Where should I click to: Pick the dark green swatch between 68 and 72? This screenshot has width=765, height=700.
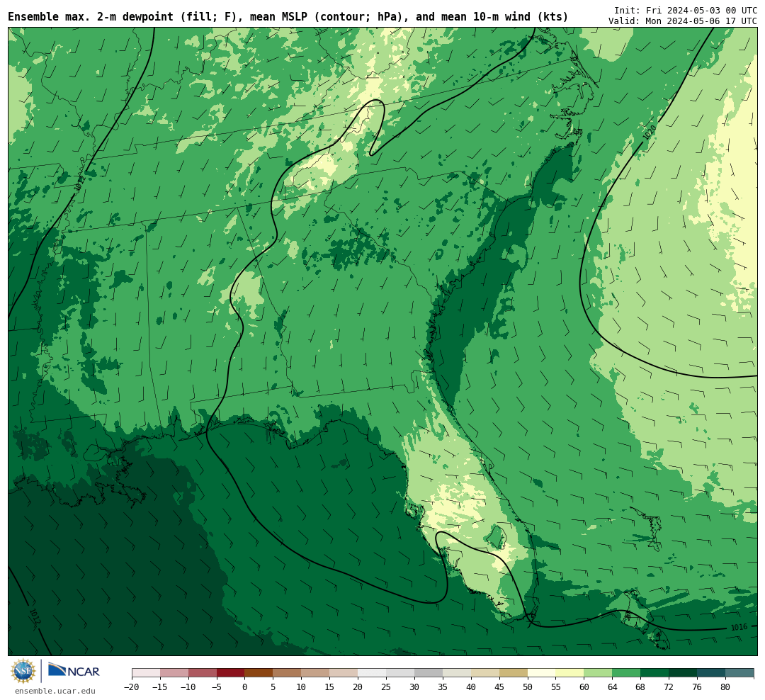click(x=655, y=673)
